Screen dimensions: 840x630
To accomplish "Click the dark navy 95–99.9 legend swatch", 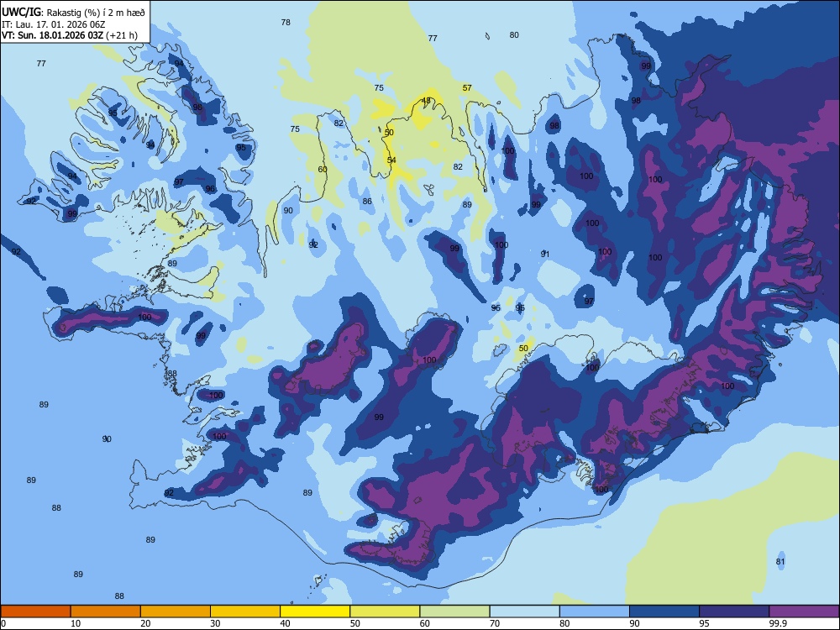I will pyautogui.click(x=734, y=612).
